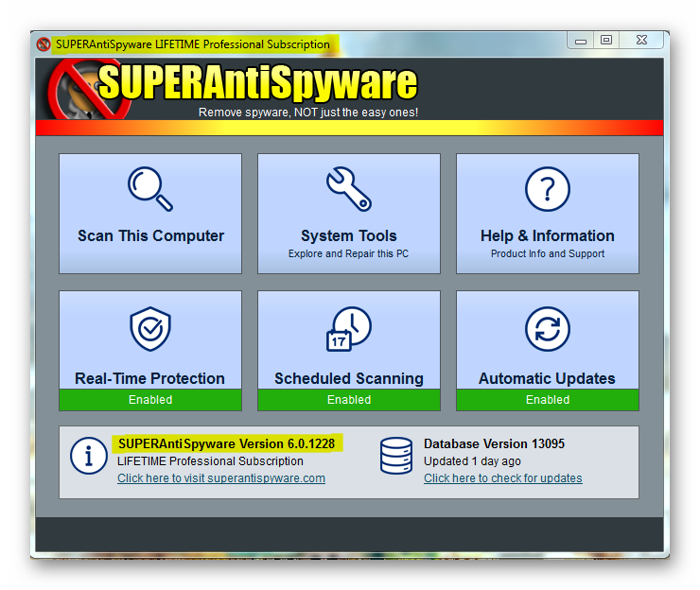This screenshot has height=590, width=700.
Task: Minimize the SUPERAntiSpyware window
Action: point(581,41)
